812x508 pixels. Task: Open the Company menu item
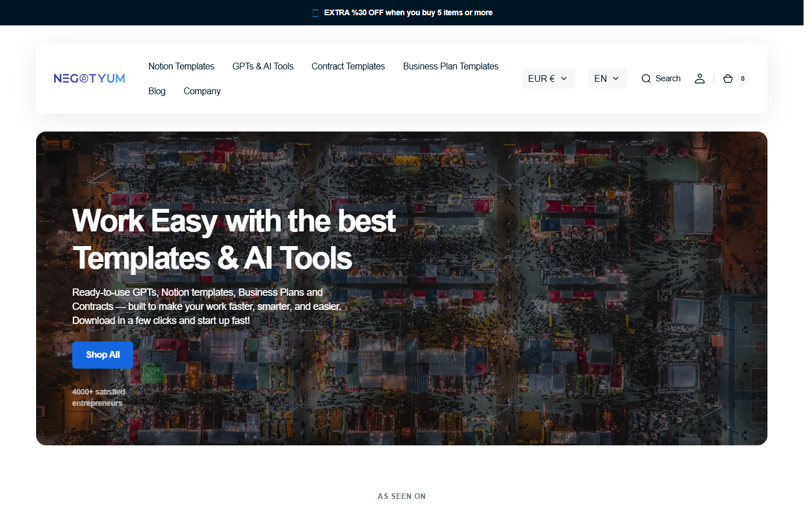click(x=202, y=91)
